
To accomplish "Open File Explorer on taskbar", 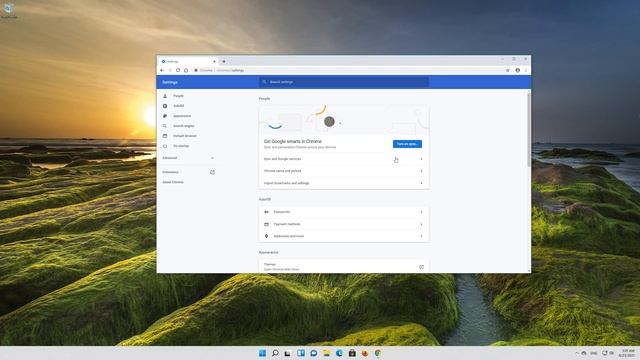I will 327,353.
